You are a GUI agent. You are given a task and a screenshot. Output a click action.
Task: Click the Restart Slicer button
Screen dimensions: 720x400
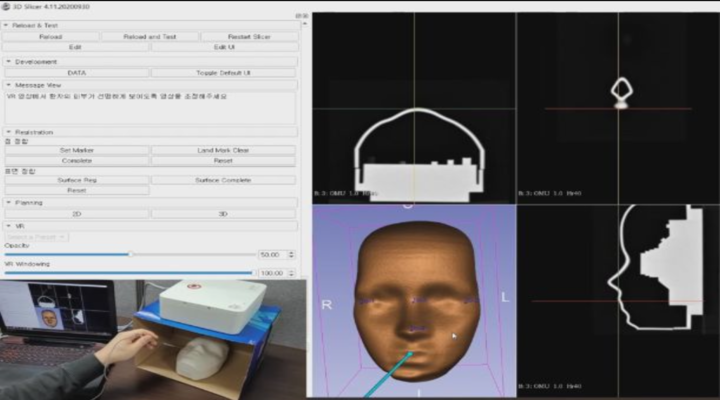(x=249, y=36)
